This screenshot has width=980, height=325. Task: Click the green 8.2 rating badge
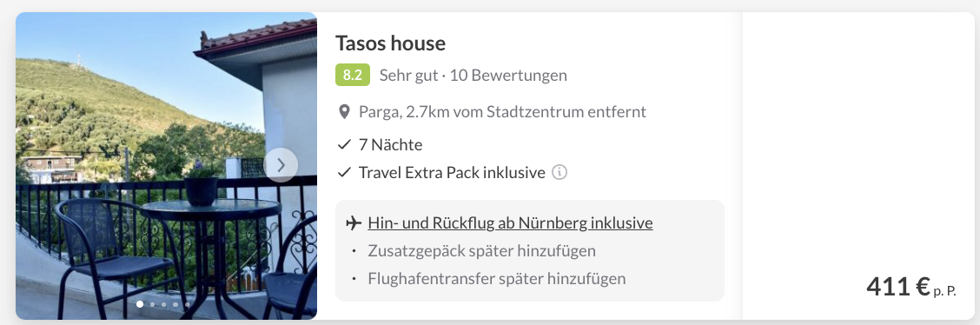(353, 76)
